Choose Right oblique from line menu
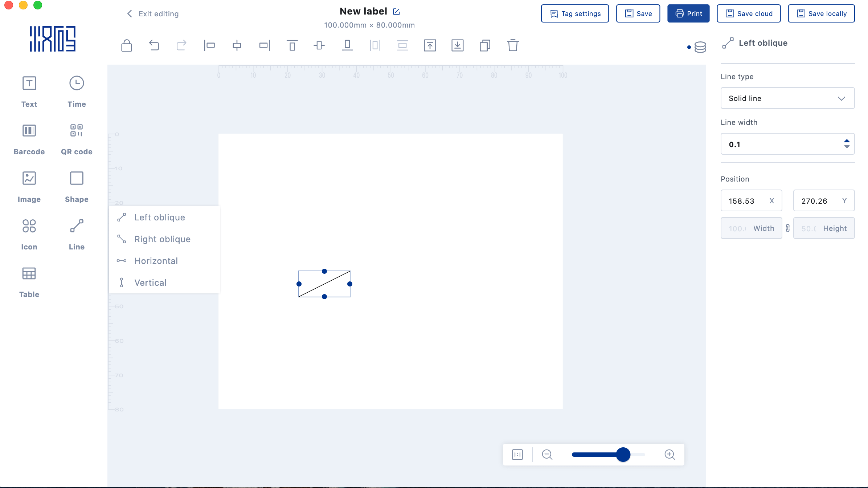 coord(162,239)
